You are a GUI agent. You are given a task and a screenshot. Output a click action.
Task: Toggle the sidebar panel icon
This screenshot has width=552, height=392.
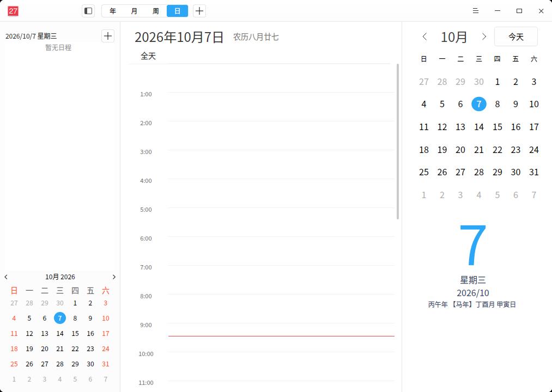(x=88, y=11)
